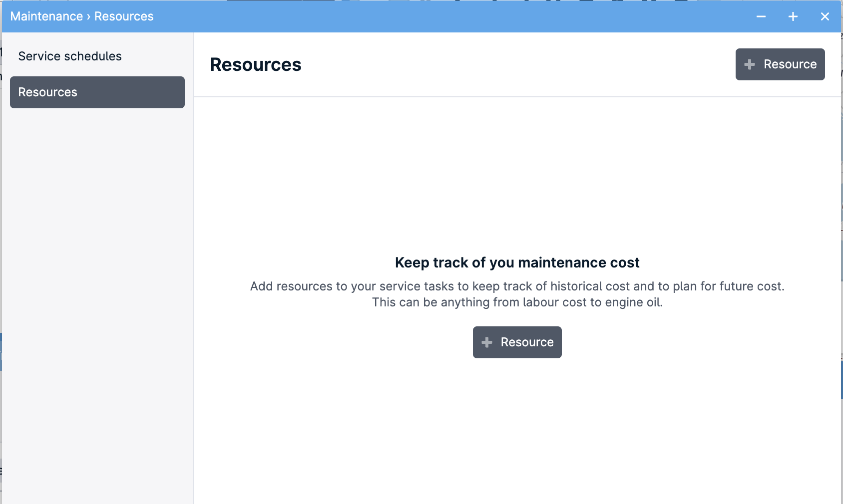This screenshot has height=504, width=843.
Task: Click Resources in the breadcrumb trail
Action: (123, 16)
